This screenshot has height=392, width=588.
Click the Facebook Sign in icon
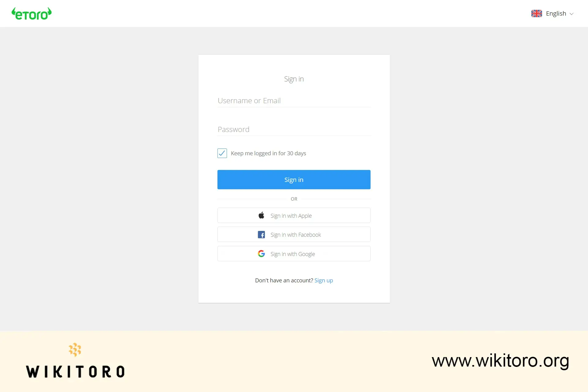tap(262, 235)
